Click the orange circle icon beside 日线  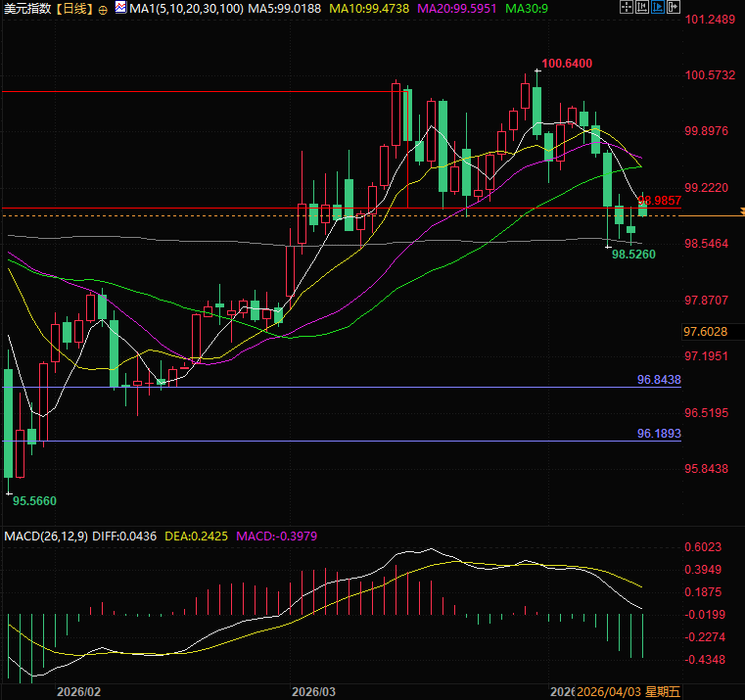click(103, 9)
